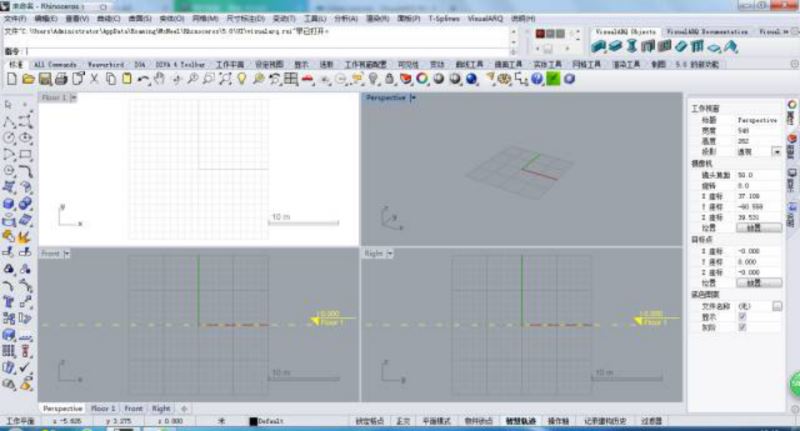The width and height of the screenshot is (800, 431).
Task: Click the Paste clipboard icon
Action: 127,79
